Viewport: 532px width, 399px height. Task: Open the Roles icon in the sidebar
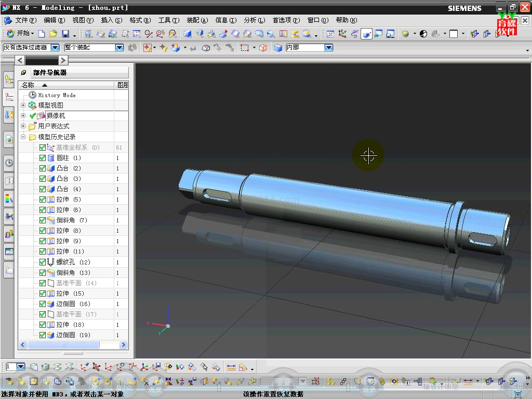[x=9, y=234]
